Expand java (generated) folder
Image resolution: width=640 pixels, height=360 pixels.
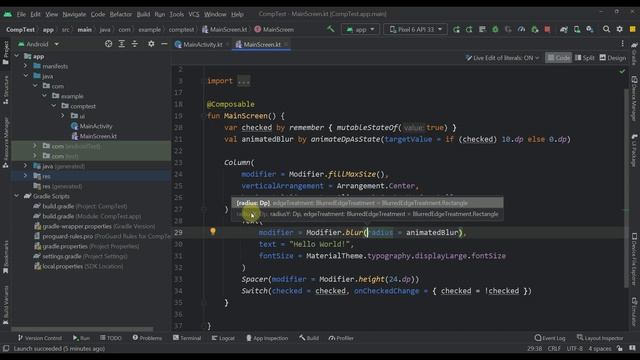coord(26,166)
